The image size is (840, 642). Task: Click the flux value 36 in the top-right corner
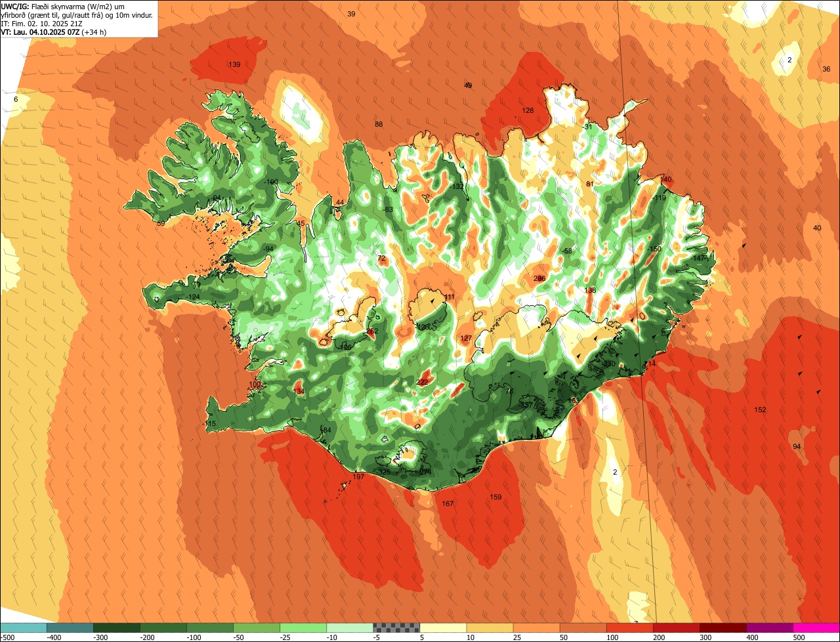(x=826, y=69)
